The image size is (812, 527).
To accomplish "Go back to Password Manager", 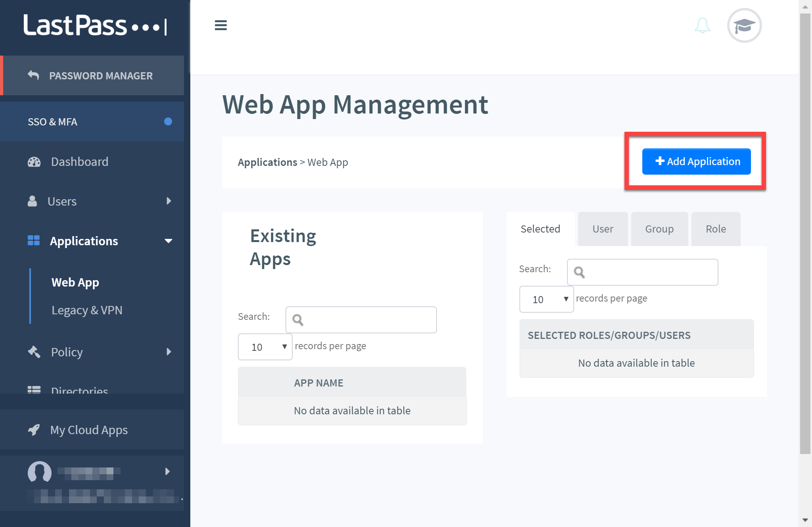I will pos(92,75).
